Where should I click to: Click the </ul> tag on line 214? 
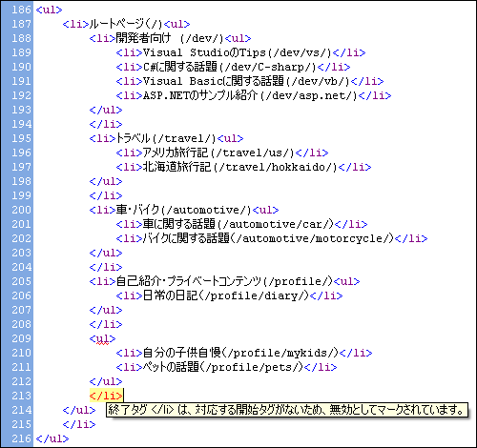coord(79,410)
